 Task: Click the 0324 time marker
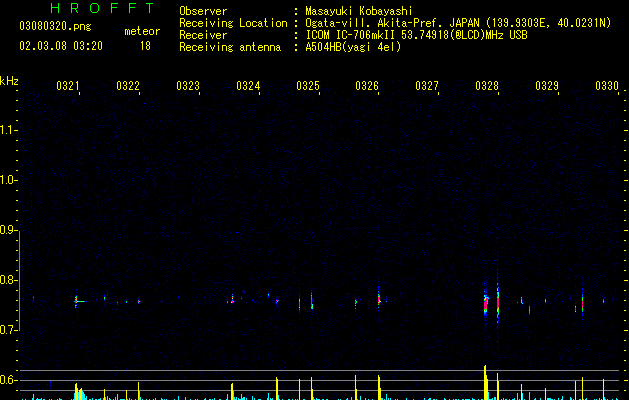click(248, 86)
